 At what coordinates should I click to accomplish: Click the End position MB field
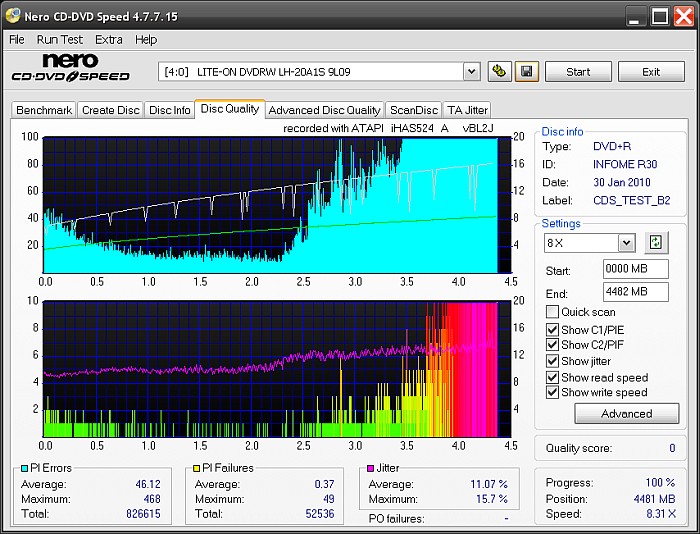[x=635, y=292]
